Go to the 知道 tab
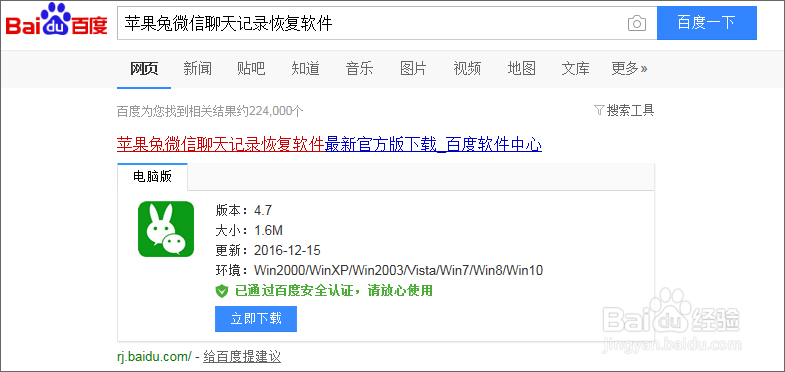 coord(305,69)
